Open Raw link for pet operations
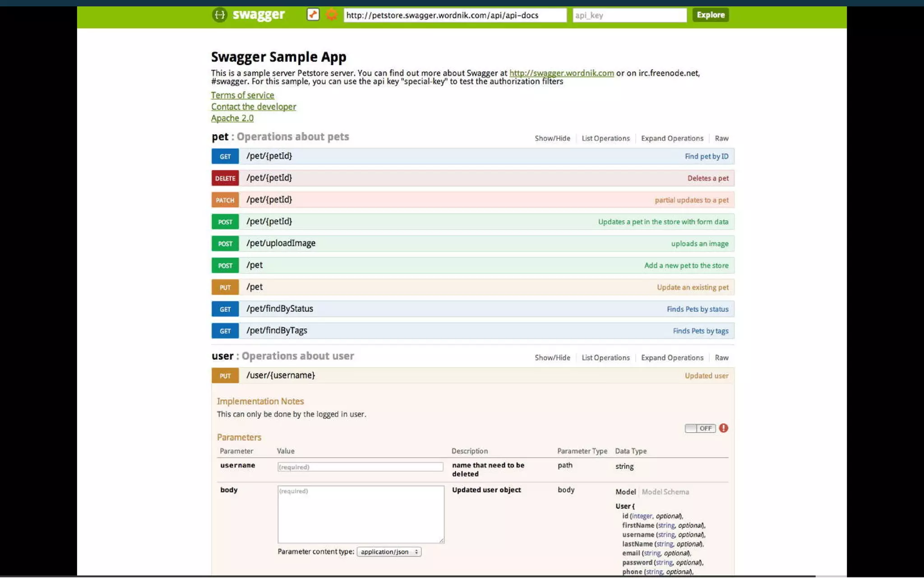924x578 pixels. point(721,138)
